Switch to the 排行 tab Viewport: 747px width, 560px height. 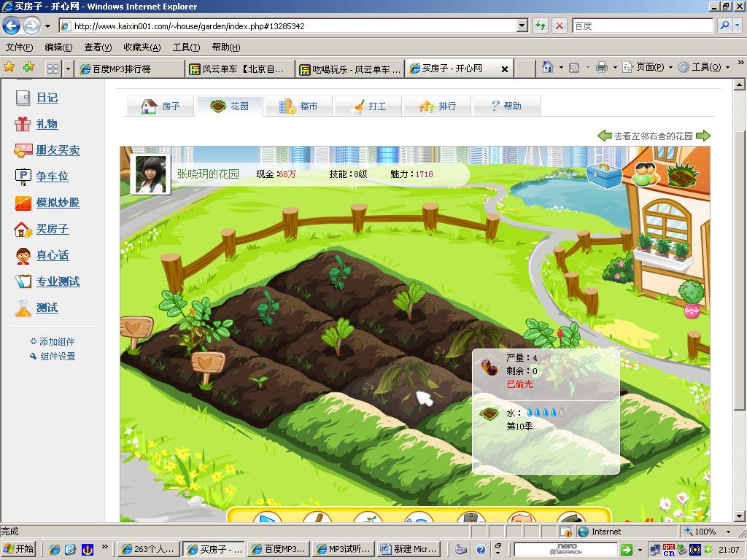pos(437,106)
